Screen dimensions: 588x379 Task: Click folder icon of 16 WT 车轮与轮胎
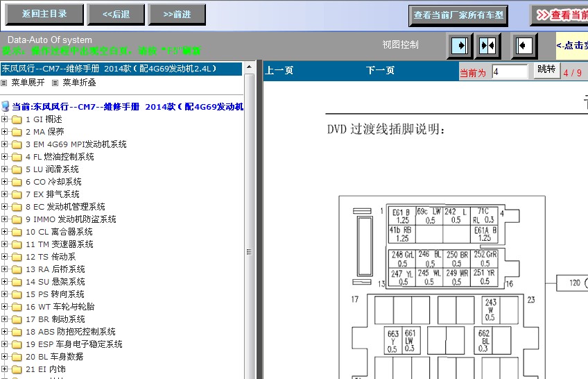coord(17,307)
